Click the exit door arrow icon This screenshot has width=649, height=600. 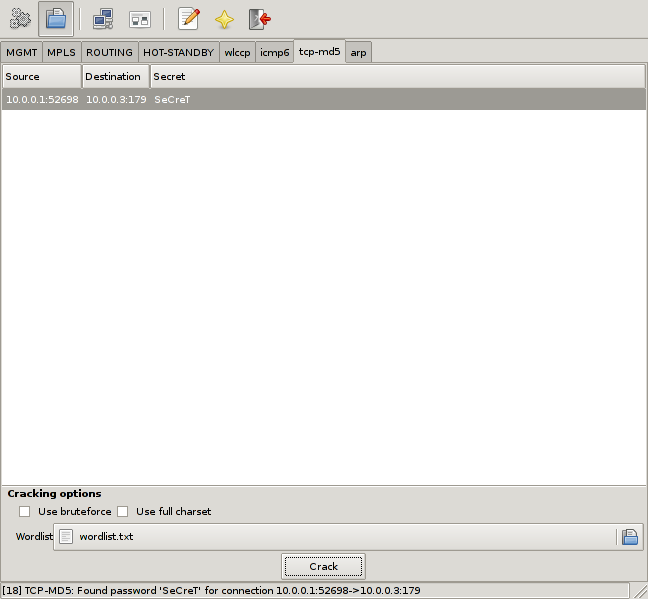(x=260, y=19)
